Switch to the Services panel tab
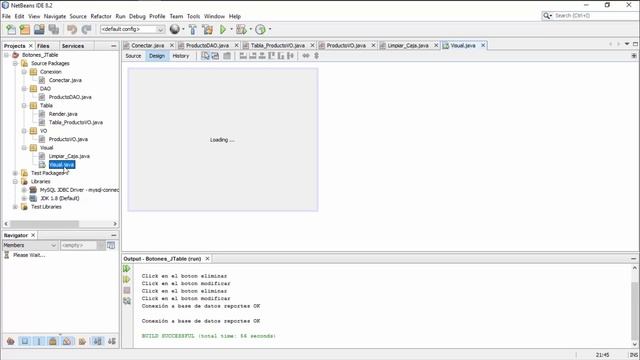The width and height of the screenshot is (640, 360). point(73,46)
